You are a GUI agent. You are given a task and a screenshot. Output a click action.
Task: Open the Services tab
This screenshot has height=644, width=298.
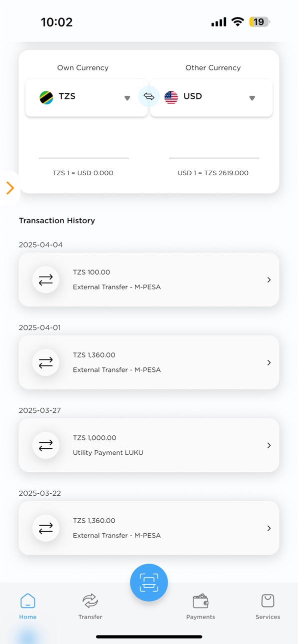[x=267, y=606]
